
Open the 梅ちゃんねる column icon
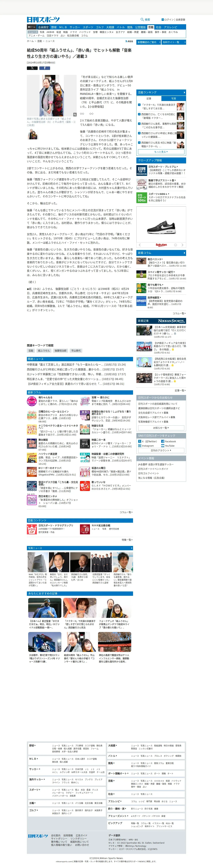32,401
